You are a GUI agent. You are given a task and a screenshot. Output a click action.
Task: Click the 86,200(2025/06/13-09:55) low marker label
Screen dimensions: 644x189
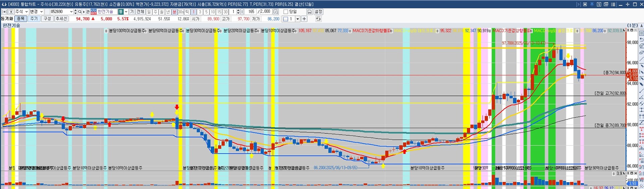pos(335,168)
